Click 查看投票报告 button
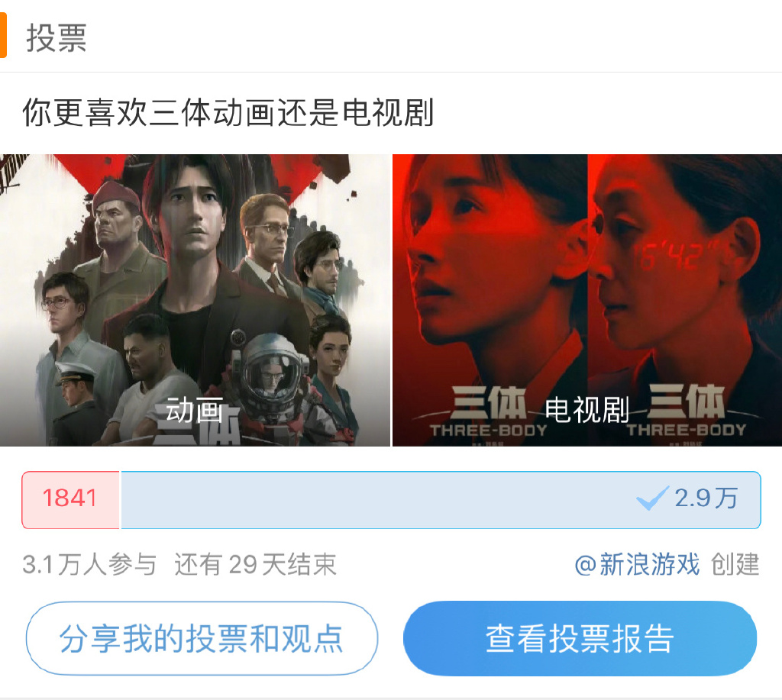The height and width of the screenshot is (700, 782). (x=580, y=639)
